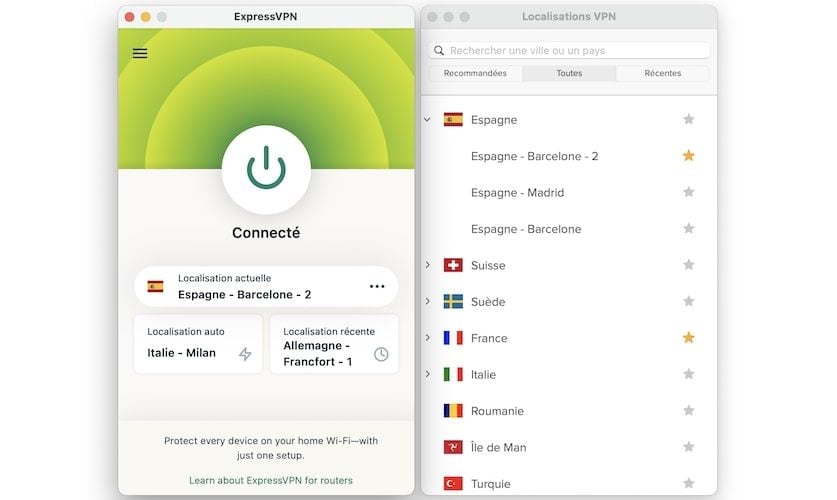Click the Espagne country name
Image resolution: width=837 pixels, height=500 pixels.
coord(494,120)
